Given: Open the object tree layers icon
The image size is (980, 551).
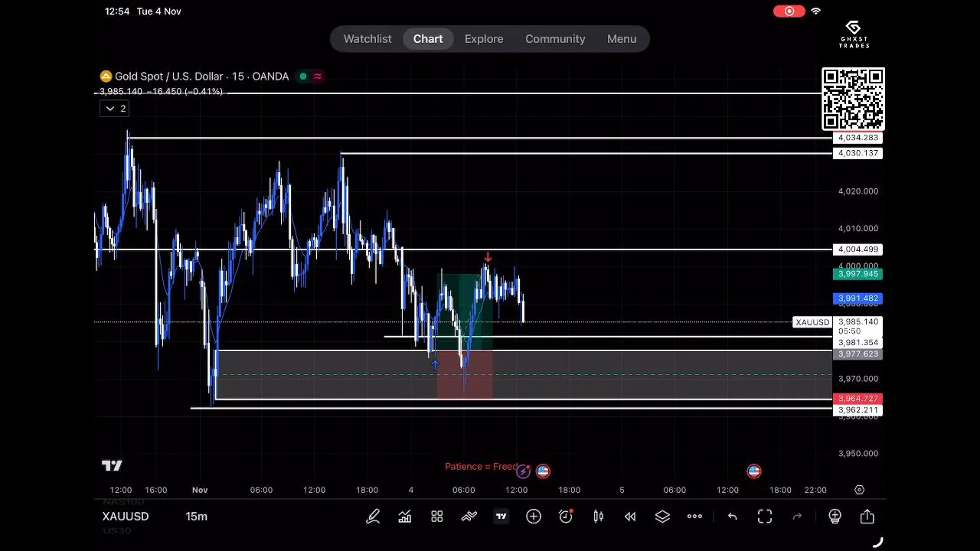Looking at the screenshot, I should click(662, 517).
